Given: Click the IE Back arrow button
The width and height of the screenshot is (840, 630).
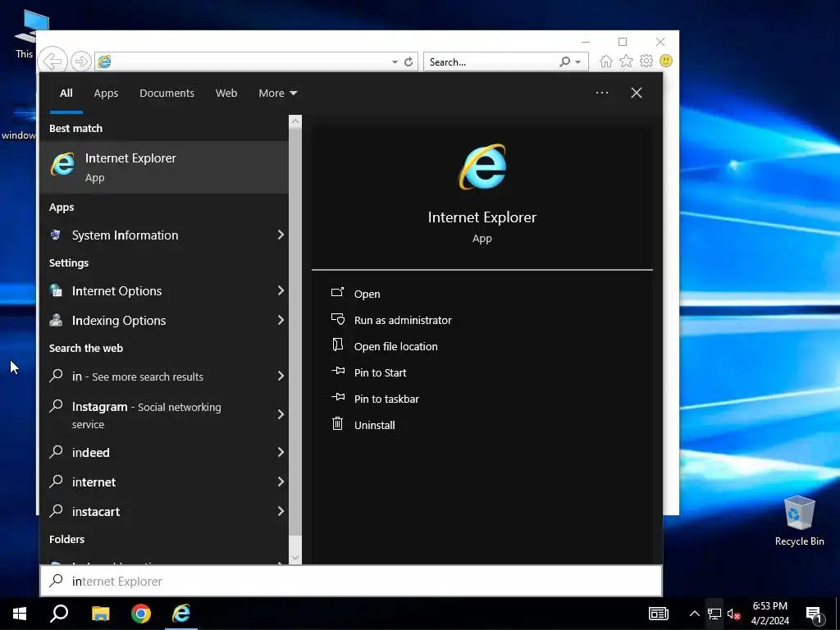Looking at the screenshot, I should click(52, 61).
